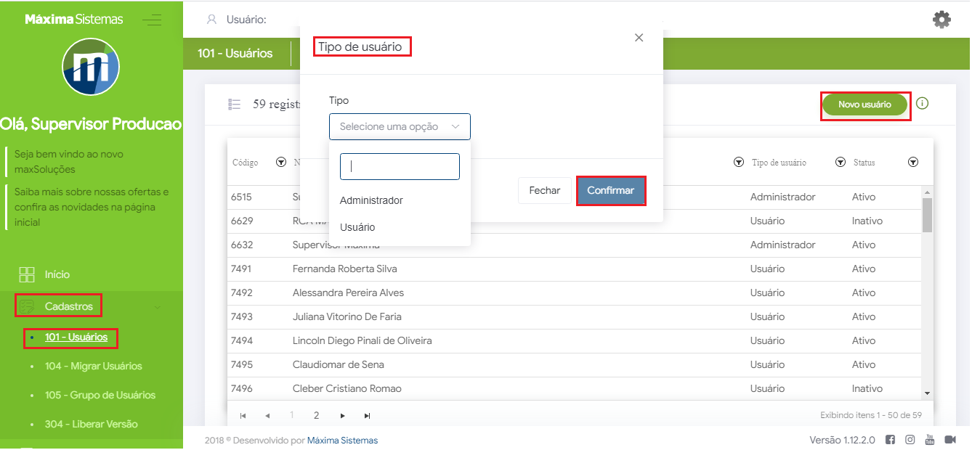The height and width of the screenshot is (450, 980).
Task: Click Exibindo itens 1 - 50 de 59 text
Action: (871, 416)
